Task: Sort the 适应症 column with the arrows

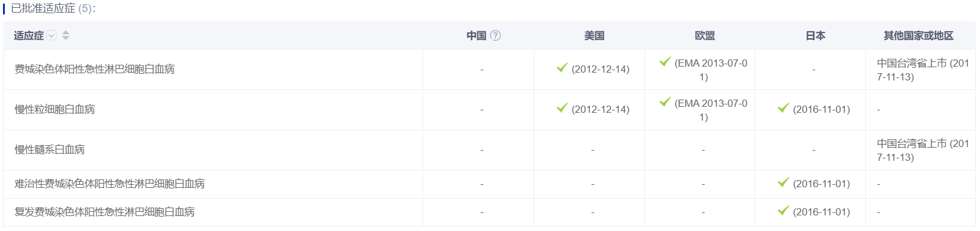Action: click(65, 35)
